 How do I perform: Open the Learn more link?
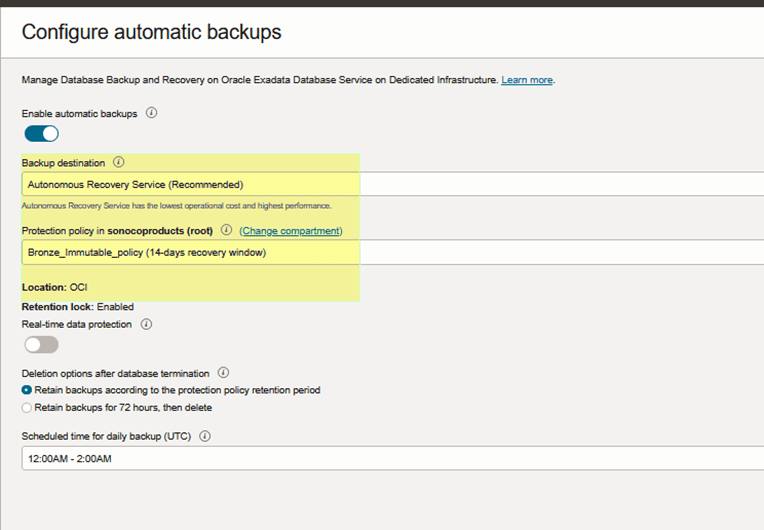coord(527,80)
